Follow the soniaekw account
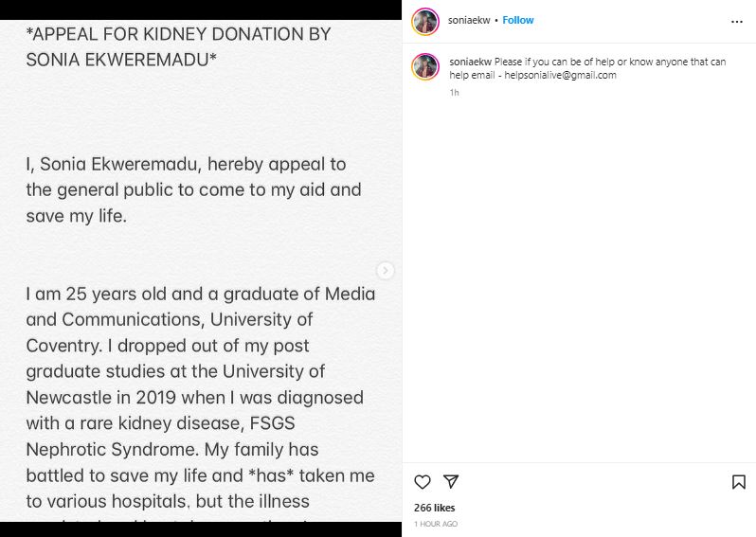 tap(518, 20)
